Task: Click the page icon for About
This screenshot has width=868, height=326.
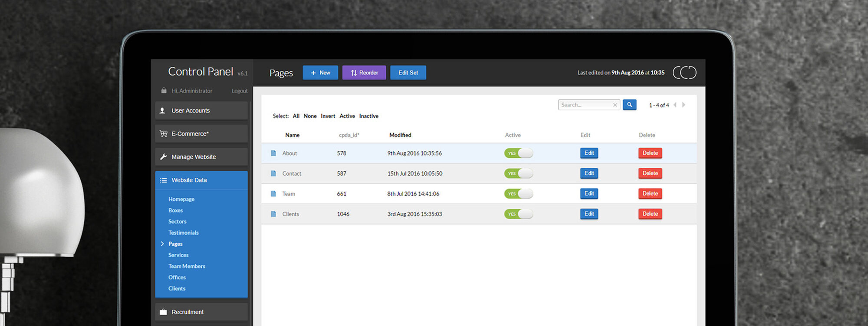Action: click(x=273, y=153)
